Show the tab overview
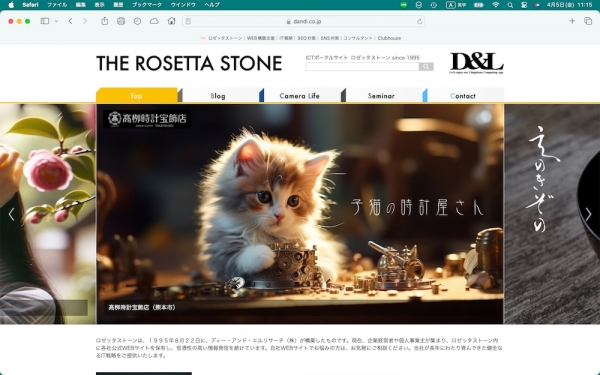Image resolution: width=600 pixels, height=375 pixels. [588, 21]
